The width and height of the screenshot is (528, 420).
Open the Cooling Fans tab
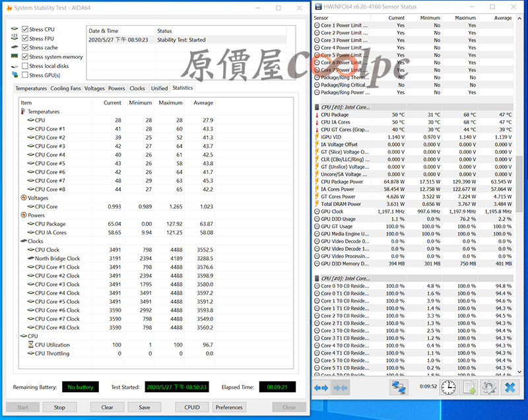click(65, 88)
